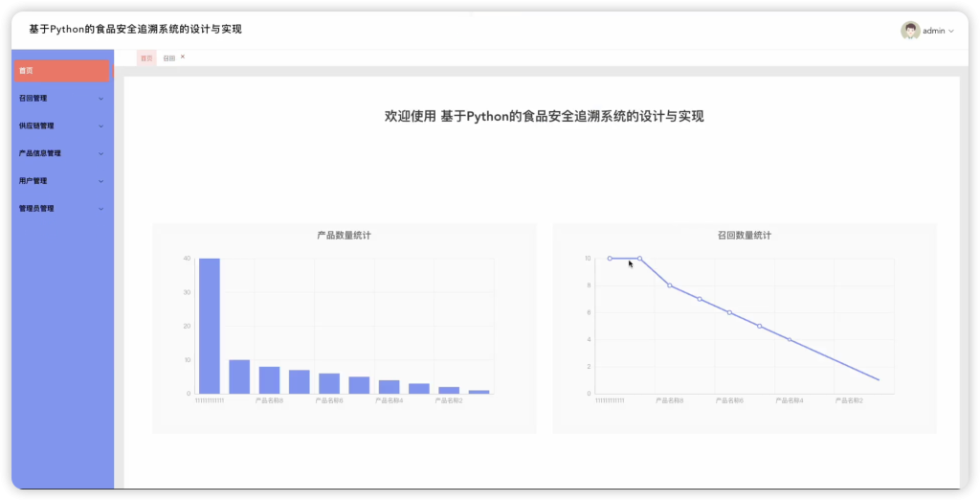Image resolution: width=980 pixels, height=501 pixels.
Task: Expand the chevron next to 管理员管理
Action: 101,209
